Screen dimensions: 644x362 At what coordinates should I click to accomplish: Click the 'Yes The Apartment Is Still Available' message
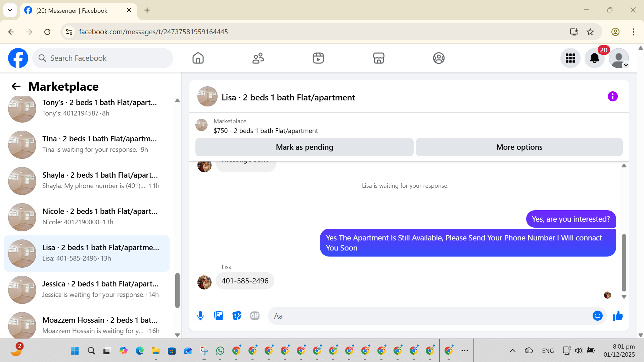click(468, 242)
